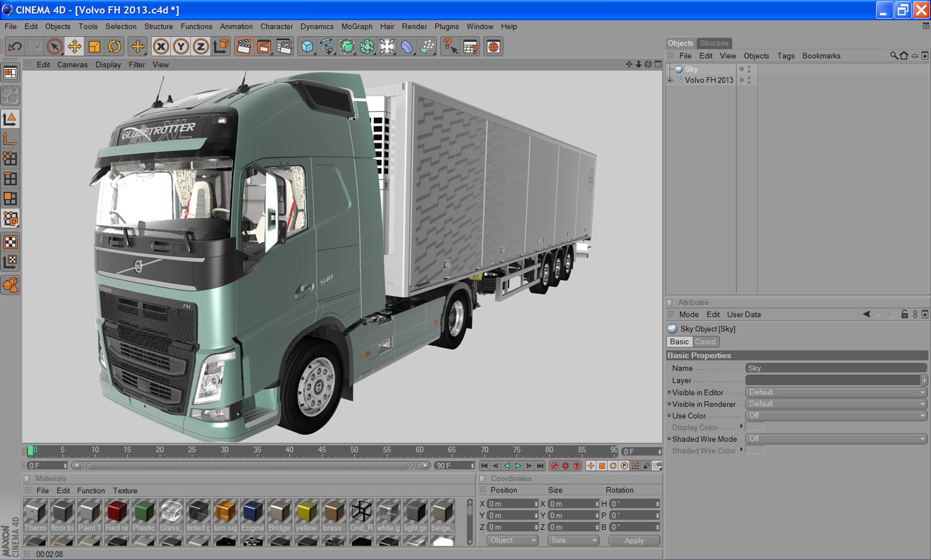Click the Undo arrow icon

point(15,47)
